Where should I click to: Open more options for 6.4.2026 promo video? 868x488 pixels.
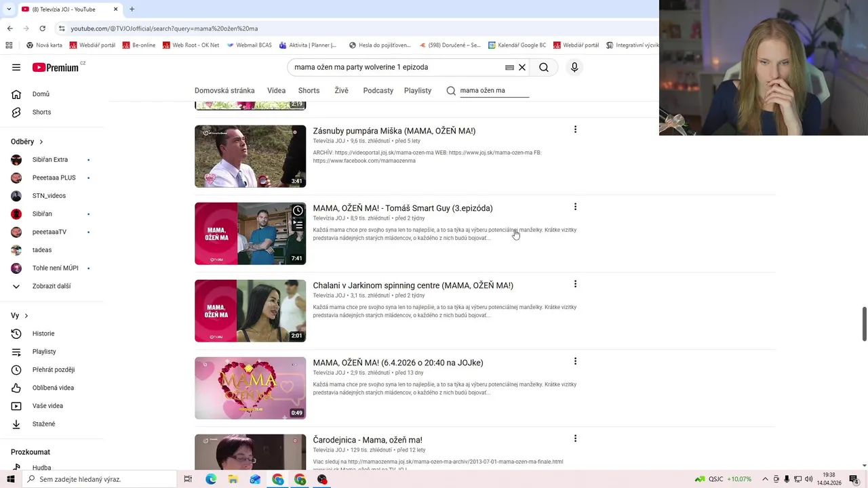pyautogui.click(x=575, y=361)
